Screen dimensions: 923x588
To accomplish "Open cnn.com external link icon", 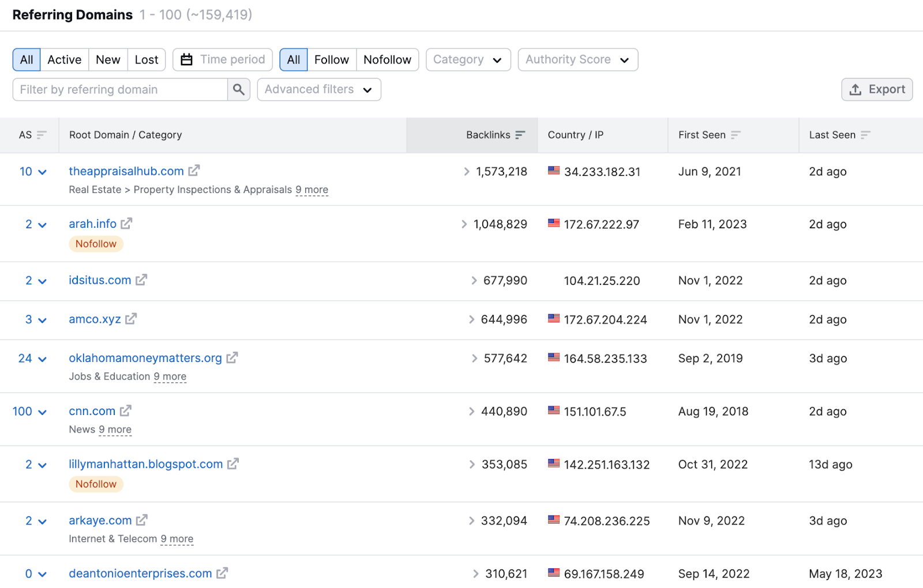I will 126,410.
